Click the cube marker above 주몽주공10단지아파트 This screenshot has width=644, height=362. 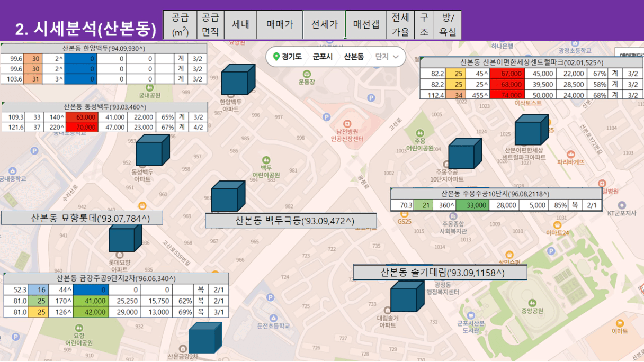[464, 154]
